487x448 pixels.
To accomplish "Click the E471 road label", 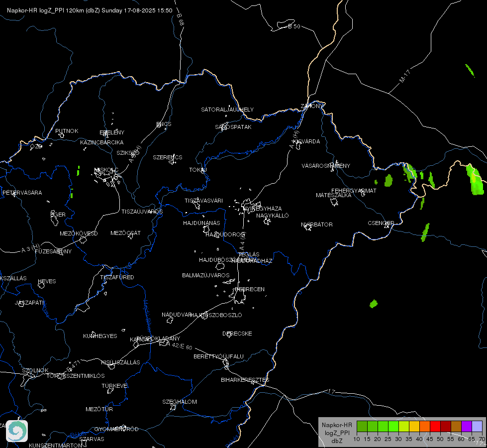I will click(74, 366).
